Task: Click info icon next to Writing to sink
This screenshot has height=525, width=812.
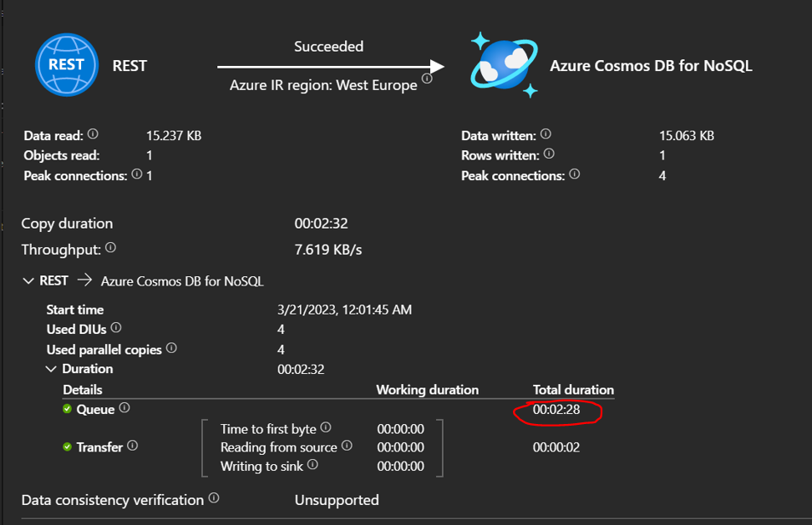Action: (x=312, y=464)
